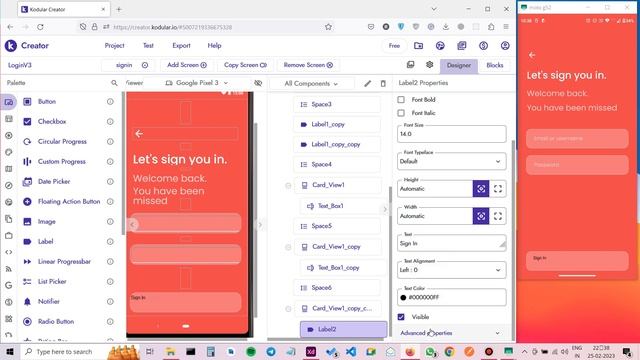Open Visual Studio Code from taskbar
Screen dimensions: 640x360
click(x=351, y=352)
